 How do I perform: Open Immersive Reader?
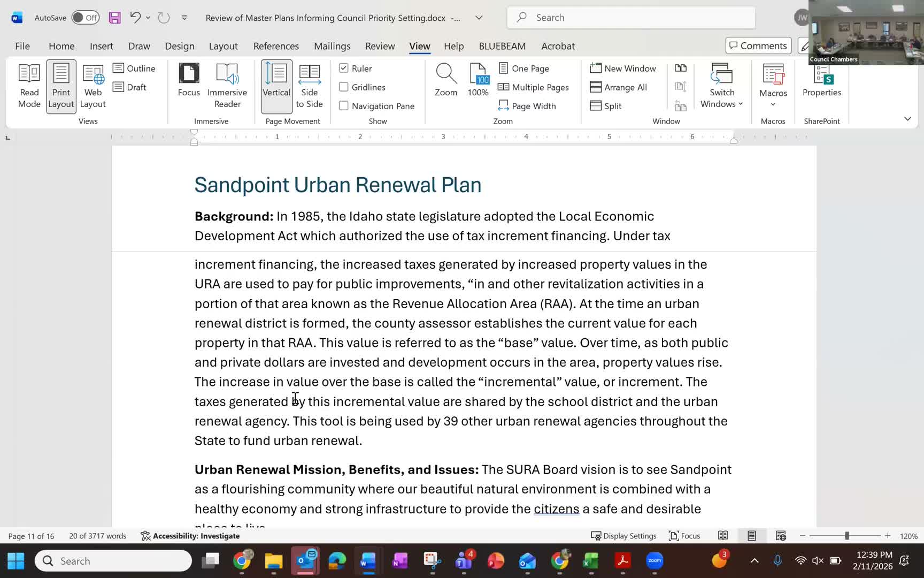coord(227,86)
